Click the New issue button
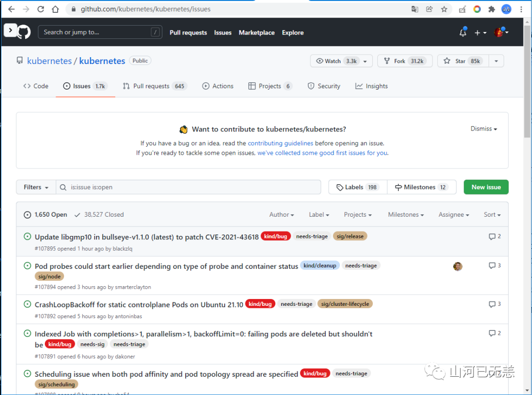This screenshot has width=532, height=395. [486, 187]
